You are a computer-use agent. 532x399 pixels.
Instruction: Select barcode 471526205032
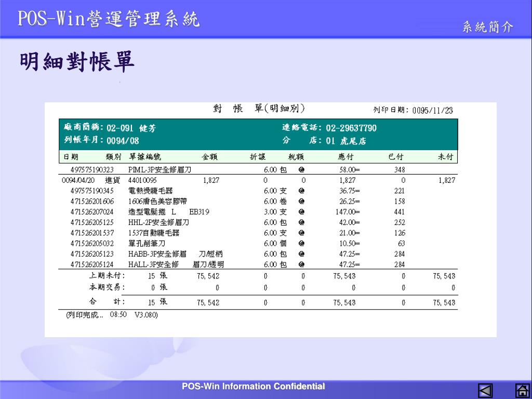[92, 243]
